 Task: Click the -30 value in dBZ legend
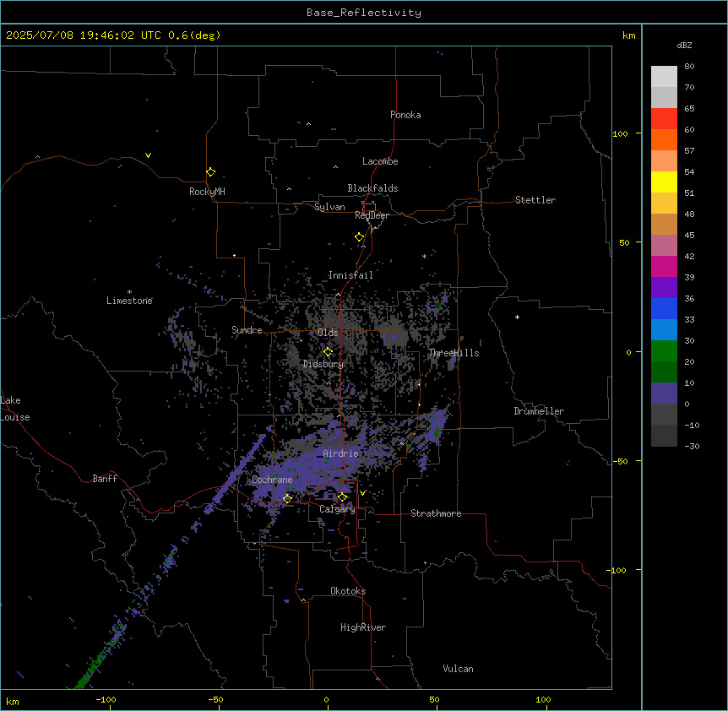click(692, 447)
